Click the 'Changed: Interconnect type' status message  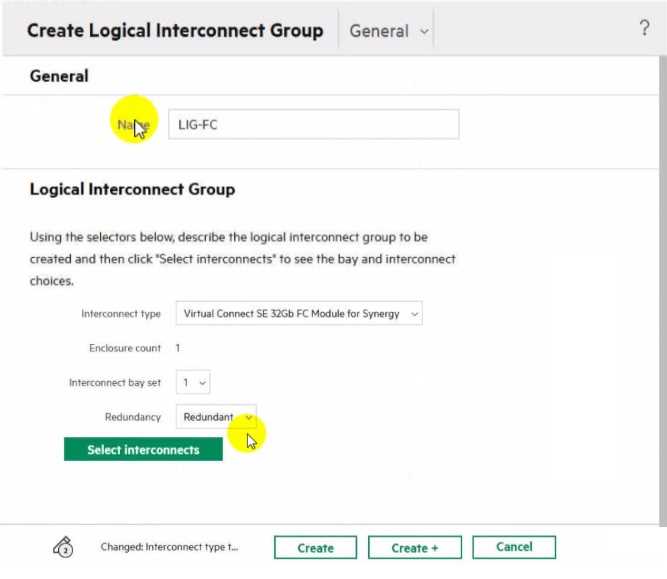(169, 547)
